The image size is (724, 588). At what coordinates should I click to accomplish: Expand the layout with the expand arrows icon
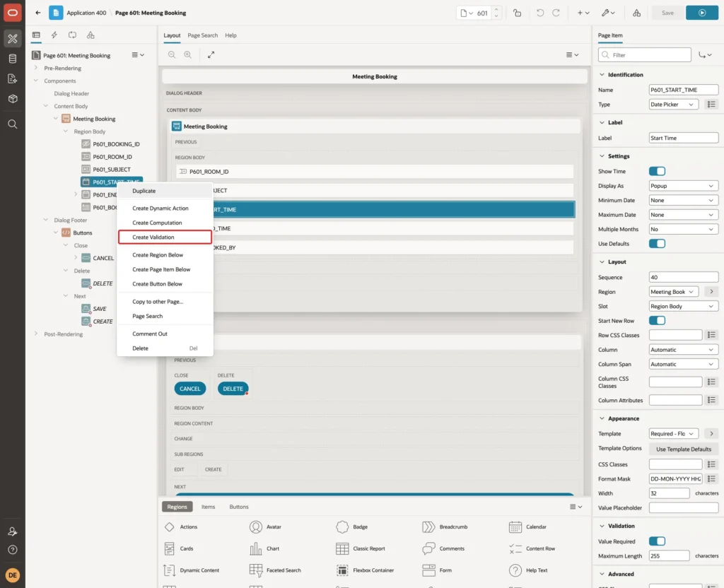click(x=211, y=54)
